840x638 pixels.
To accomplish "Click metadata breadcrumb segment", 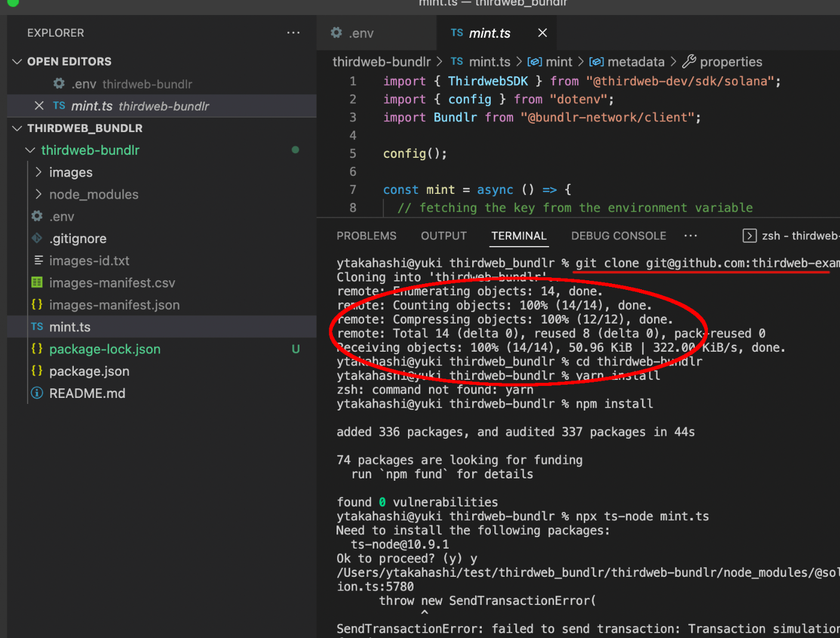I will coord(636,62).
